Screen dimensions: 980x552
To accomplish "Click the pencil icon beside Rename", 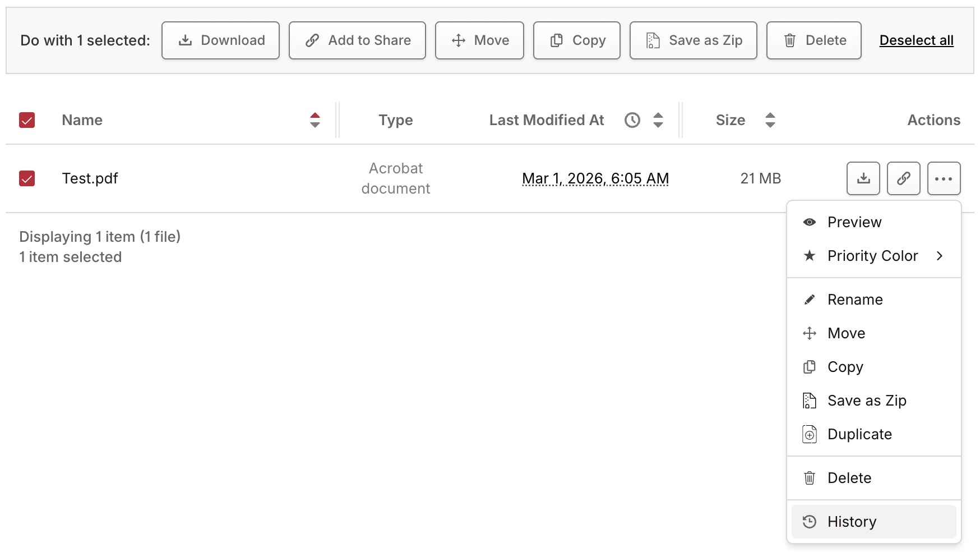I will click(810, 300).
